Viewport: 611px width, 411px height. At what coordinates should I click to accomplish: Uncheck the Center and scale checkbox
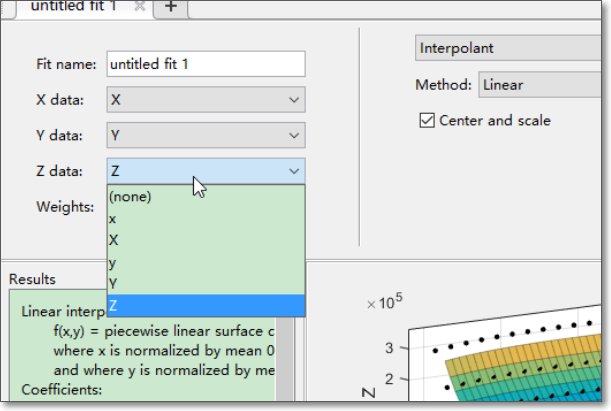pos(426,121)
